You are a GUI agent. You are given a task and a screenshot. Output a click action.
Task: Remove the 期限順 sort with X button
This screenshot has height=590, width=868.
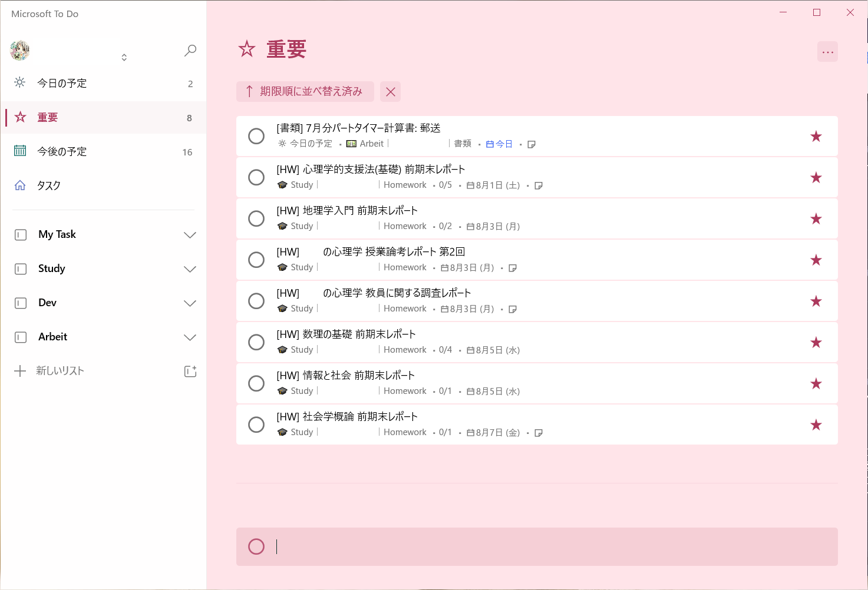pyautogui.click(x=390, y=92)
